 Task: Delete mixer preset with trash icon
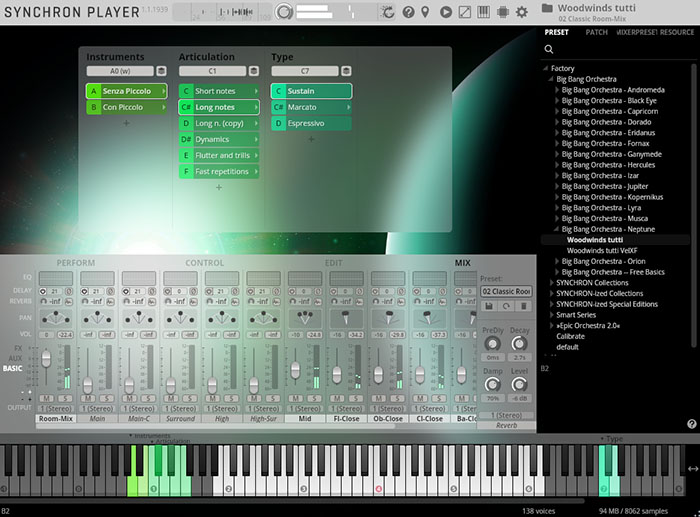pos(524,306)
